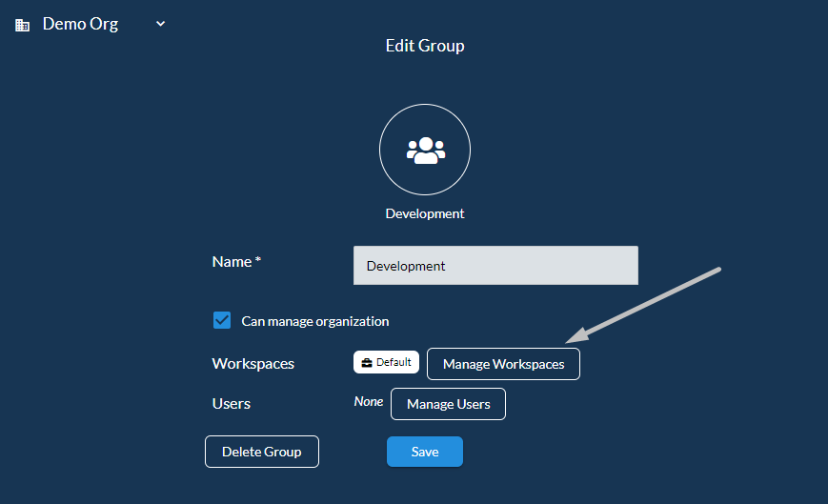Delete the group with Delete Group

point(262,452)
